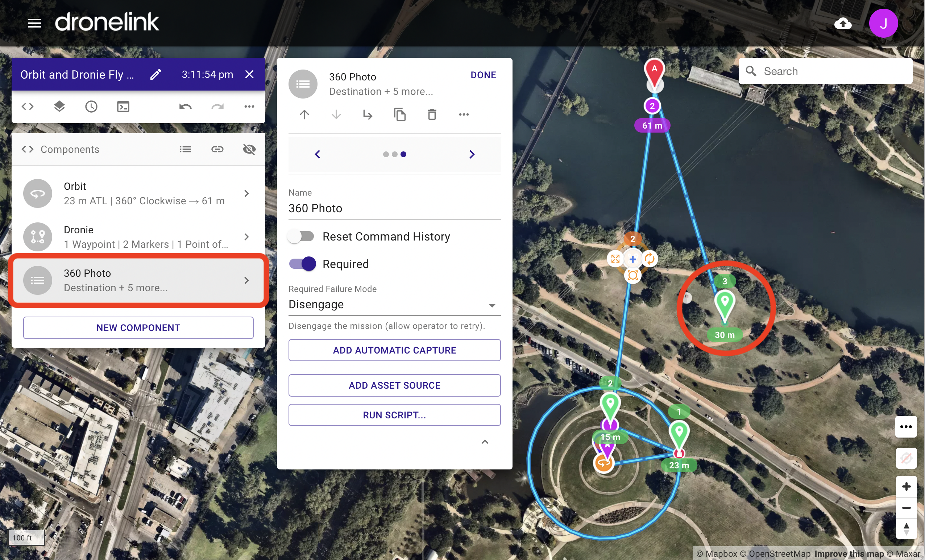The width and height of the screenshot is (925, 560).
Task: Move 360 Photo component up
Action: point(304,114)
